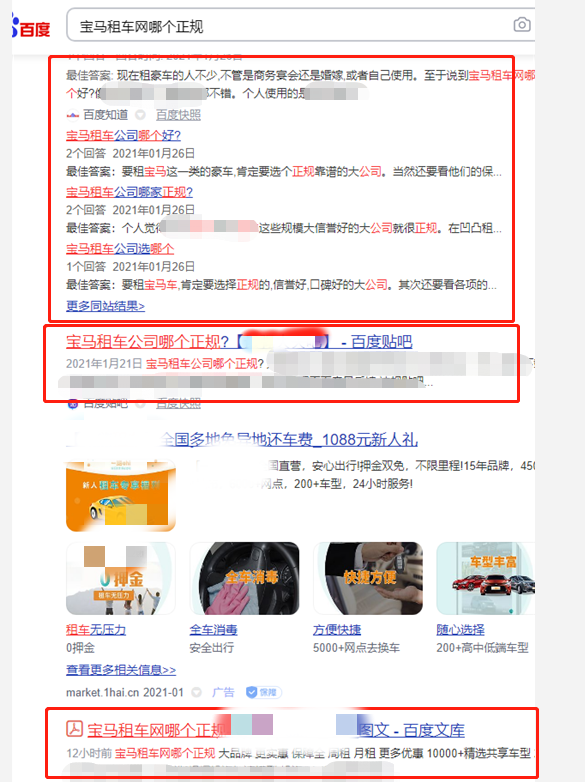Click text 2个回答 2021年01月26日 under 哪个好
585x782 pixels.
pos(130,154)
